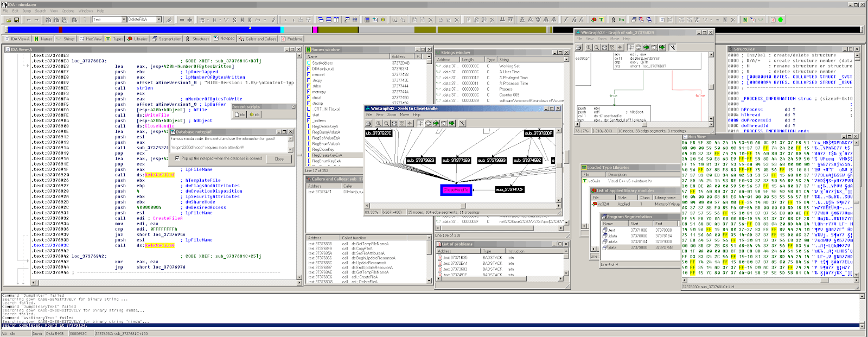Click the back navigation arrow icon

tap(28, 20)
